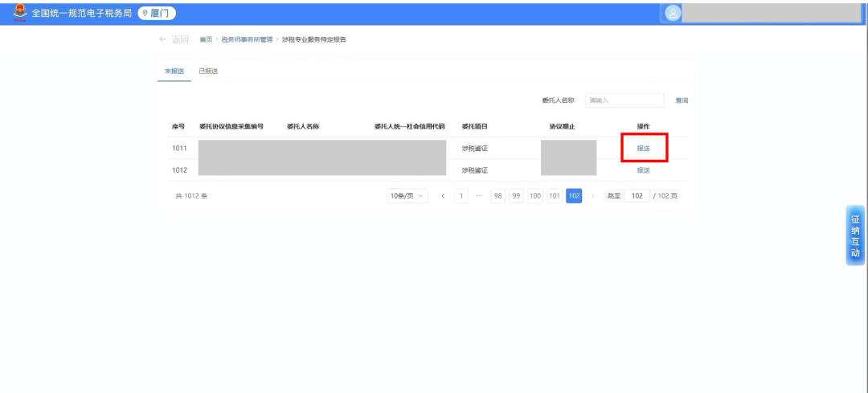Click sequence number 1012

[179, 170]
